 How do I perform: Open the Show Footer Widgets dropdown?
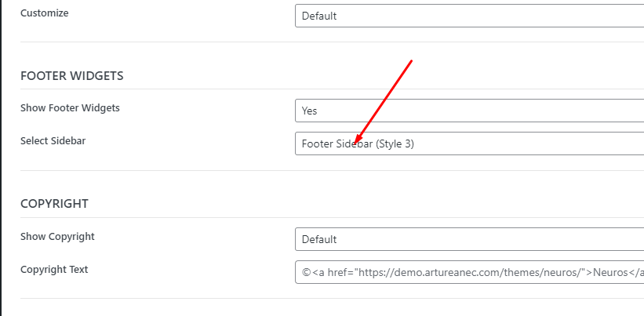point(469,111)
